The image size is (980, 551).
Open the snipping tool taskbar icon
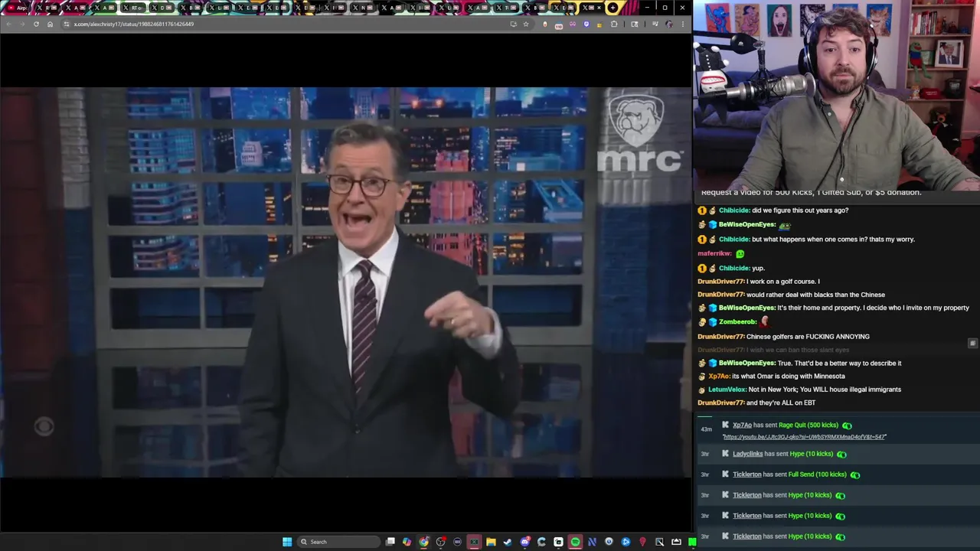(x=659, y=542)
